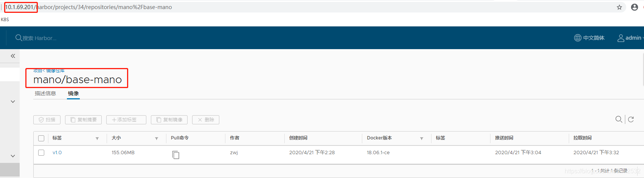The height and width of the screenshot is (178, 644).
Task: Filter by Docker版本 column funnel
Action: (x=422, y=139)
